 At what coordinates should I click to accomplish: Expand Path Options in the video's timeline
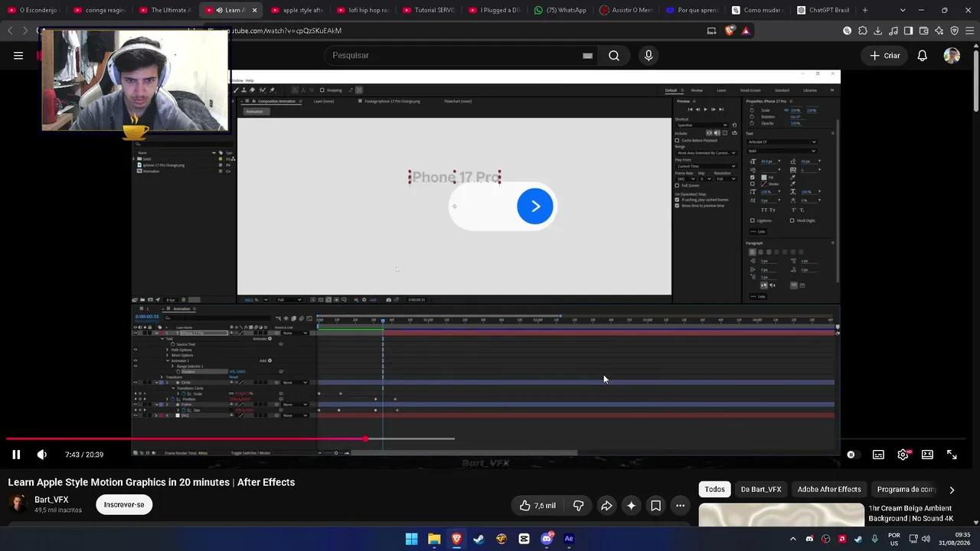168,350
